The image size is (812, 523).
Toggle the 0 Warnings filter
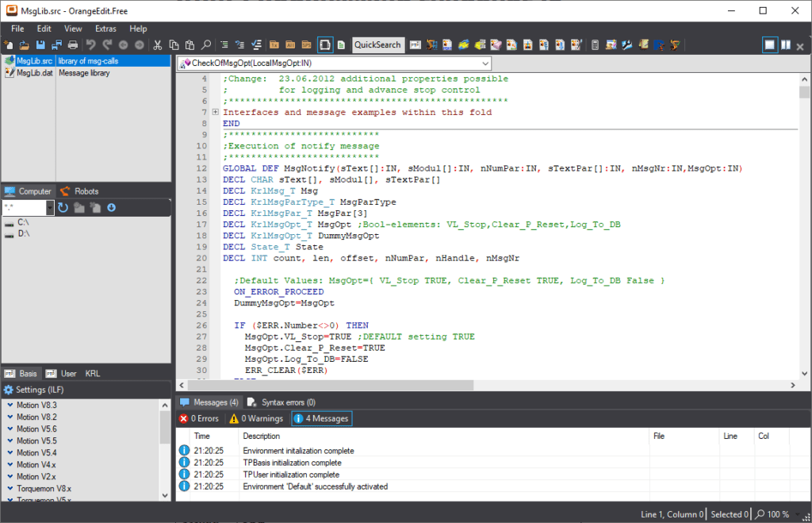tap(256, 418)
